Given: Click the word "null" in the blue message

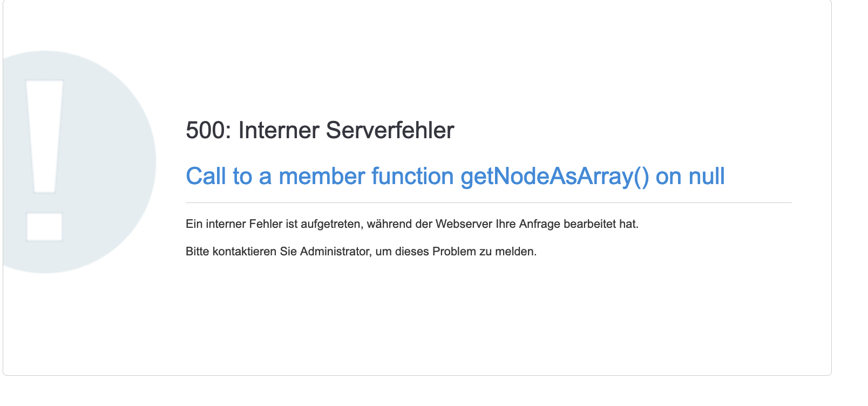Looking at the screenshot, I should coord(707,177).
